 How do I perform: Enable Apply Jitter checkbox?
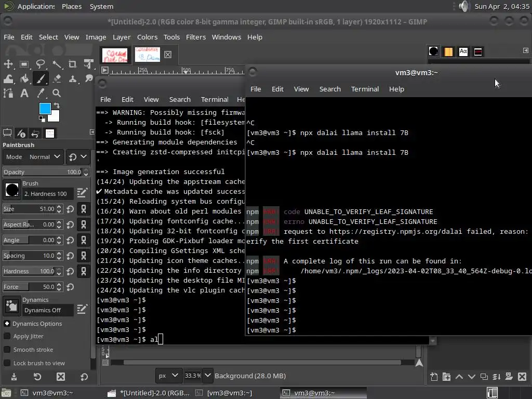(x=7, y=336)
